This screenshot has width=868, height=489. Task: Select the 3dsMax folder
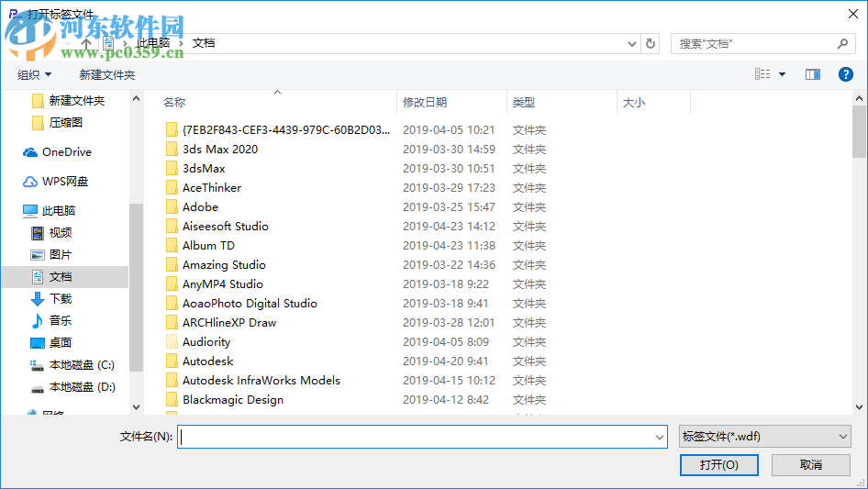(x=195, y=169)
